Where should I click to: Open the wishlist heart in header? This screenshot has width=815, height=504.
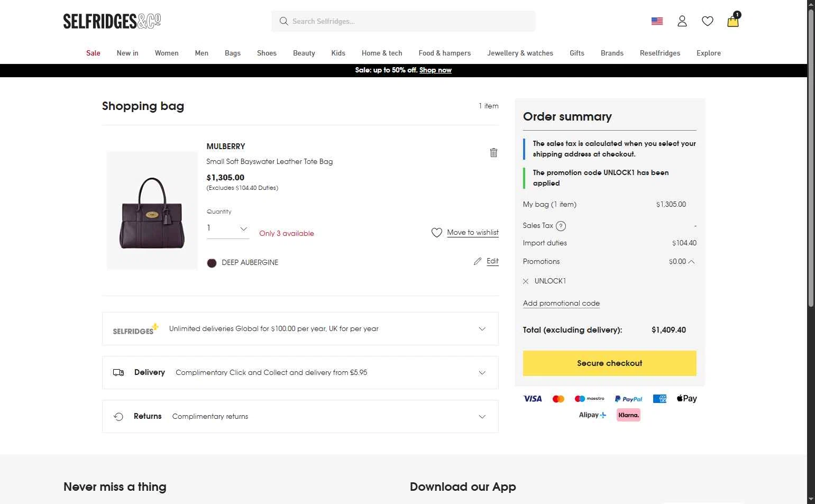708,21
